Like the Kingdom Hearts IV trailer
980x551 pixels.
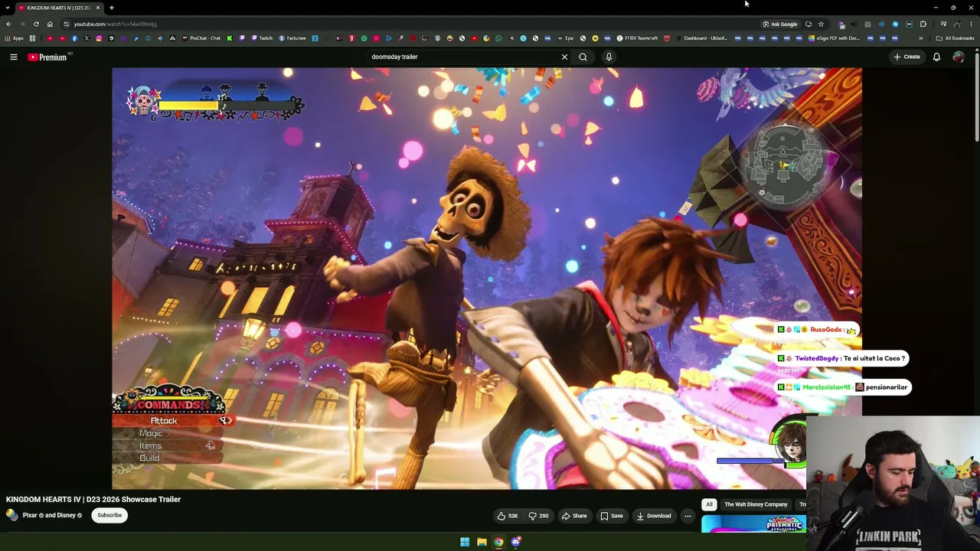pos(507,516)
